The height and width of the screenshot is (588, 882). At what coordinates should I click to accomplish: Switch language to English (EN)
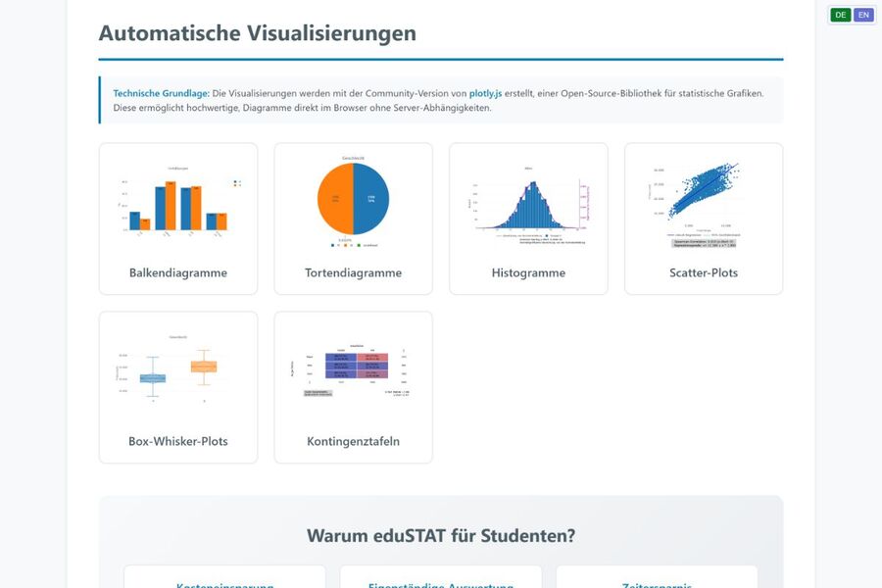(863, 15)
